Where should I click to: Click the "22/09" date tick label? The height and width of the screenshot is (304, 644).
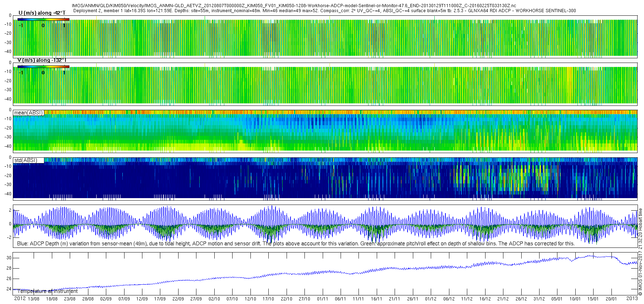coord(178,299)
